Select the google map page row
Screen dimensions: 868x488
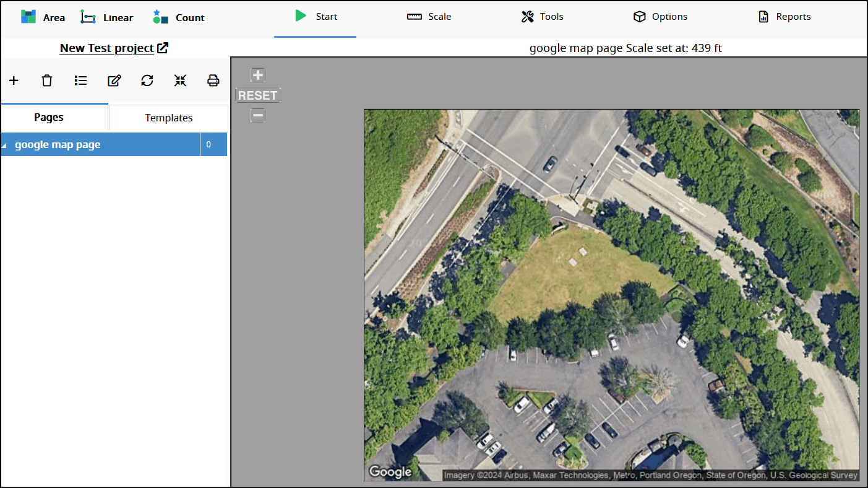point(114,144)
